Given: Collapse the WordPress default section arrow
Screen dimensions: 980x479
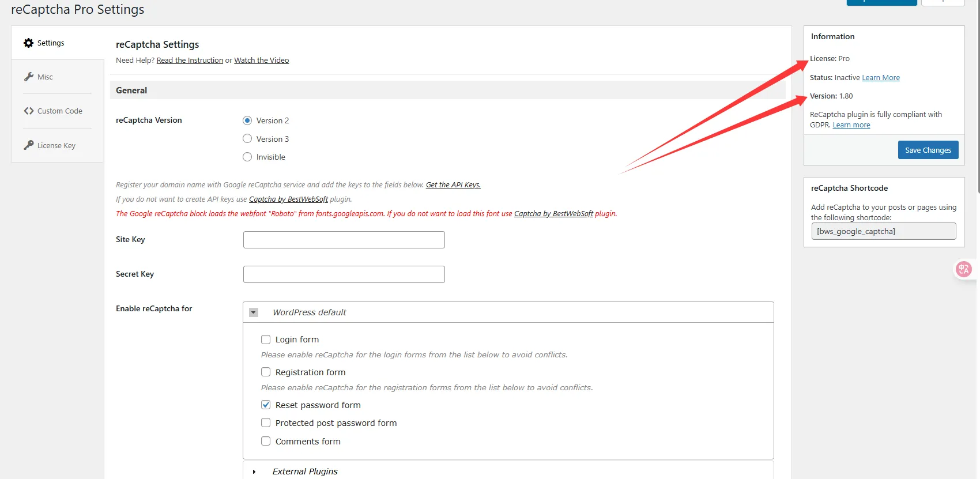Looking at the screenshot, I should (x=254, y=312).
